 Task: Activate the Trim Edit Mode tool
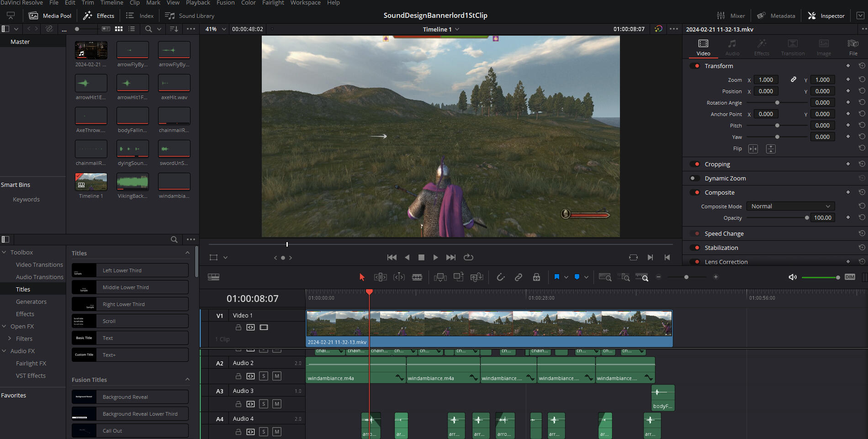click(x=380, y=277)
